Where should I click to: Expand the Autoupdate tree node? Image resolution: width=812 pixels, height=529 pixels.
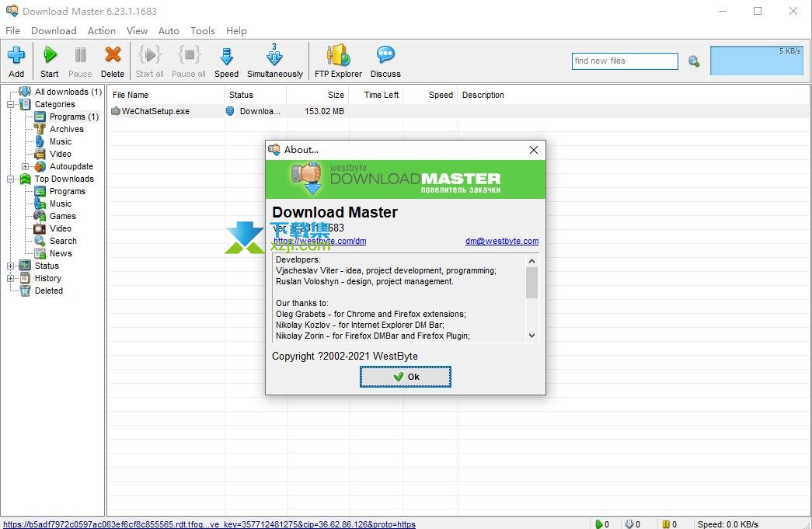pyautogui.click(x=25, y=166)
